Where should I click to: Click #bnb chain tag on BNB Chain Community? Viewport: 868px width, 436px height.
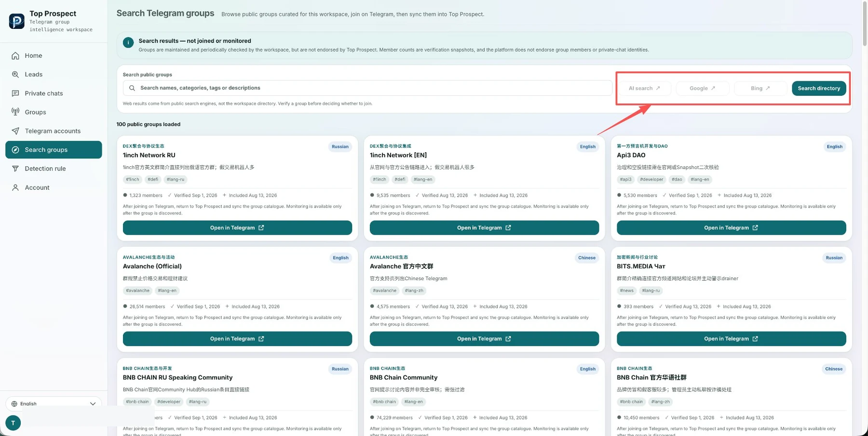(x=384, y=402)
